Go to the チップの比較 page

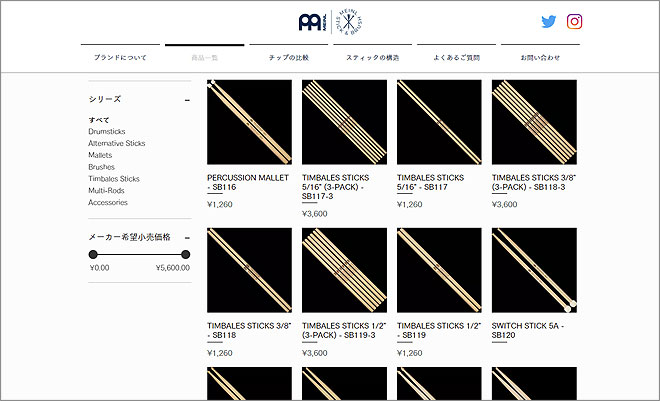289,58
